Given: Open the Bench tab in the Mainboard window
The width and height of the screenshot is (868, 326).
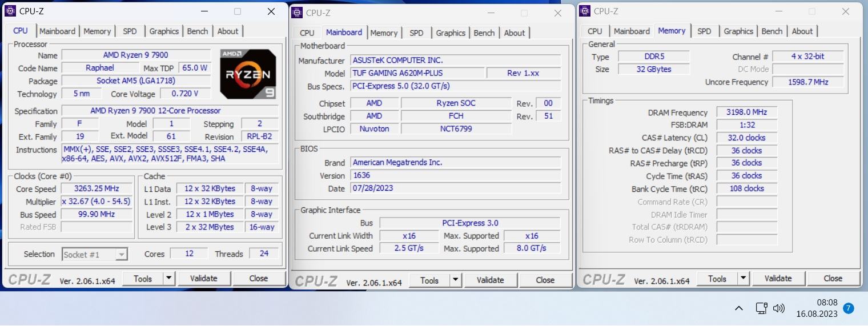Looking at the screenshot, I should [x=484, y=33].
